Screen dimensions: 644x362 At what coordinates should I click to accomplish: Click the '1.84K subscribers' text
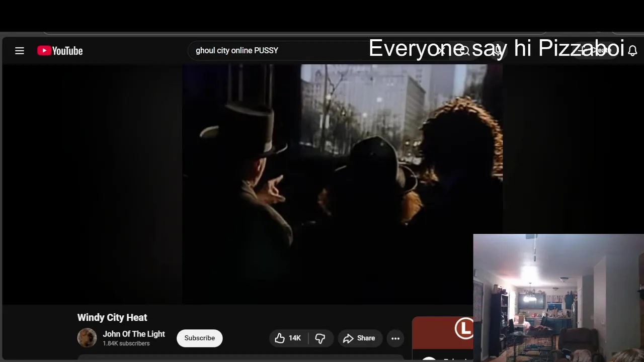[126, 343]
